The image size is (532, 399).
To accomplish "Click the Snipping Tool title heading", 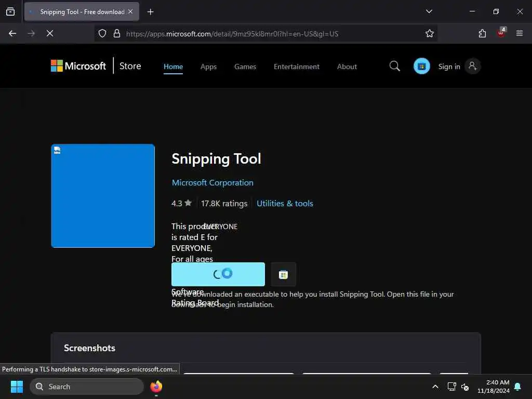I will tap(217, 159).
